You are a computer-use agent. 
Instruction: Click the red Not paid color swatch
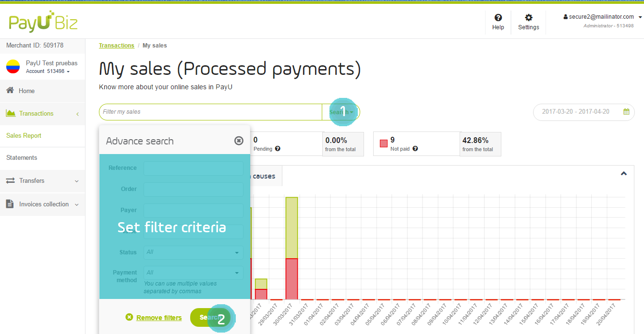point(383,143)
